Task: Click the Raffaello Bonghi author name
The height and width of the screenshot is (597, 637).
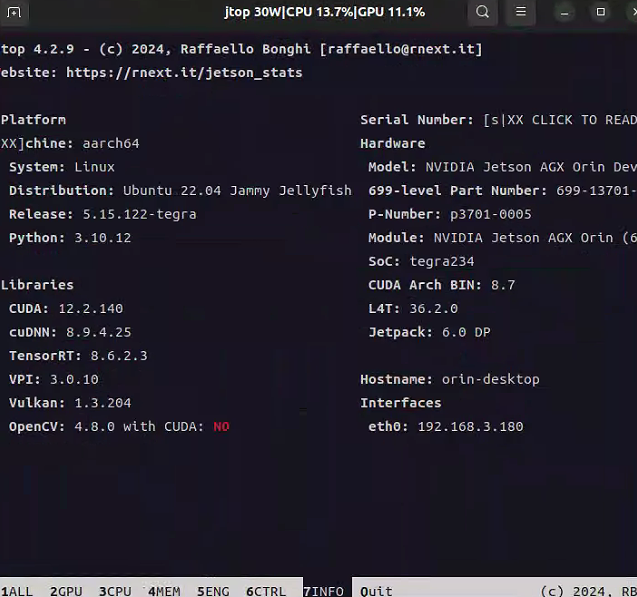Action: (x=245, y=49)
